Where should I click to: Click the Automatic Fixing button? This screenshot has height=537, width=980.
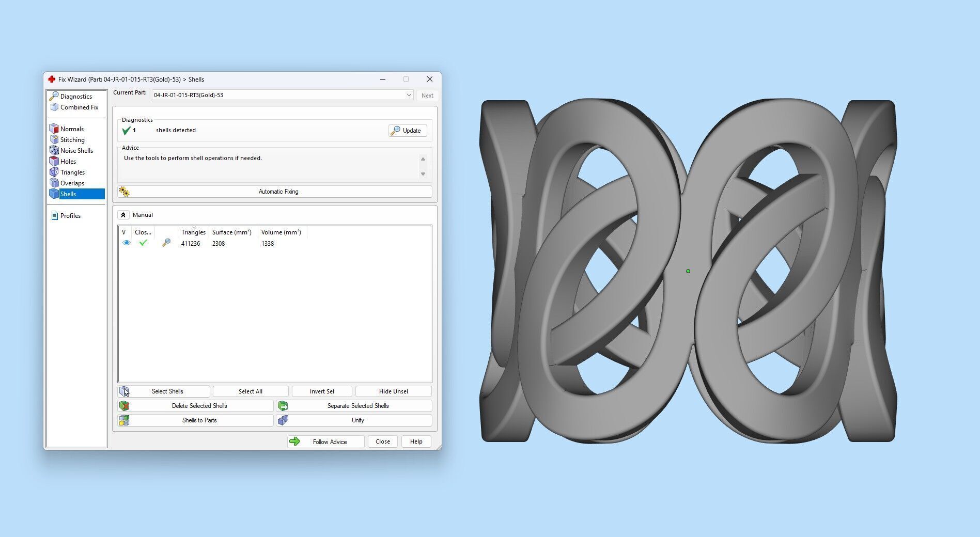275,192
